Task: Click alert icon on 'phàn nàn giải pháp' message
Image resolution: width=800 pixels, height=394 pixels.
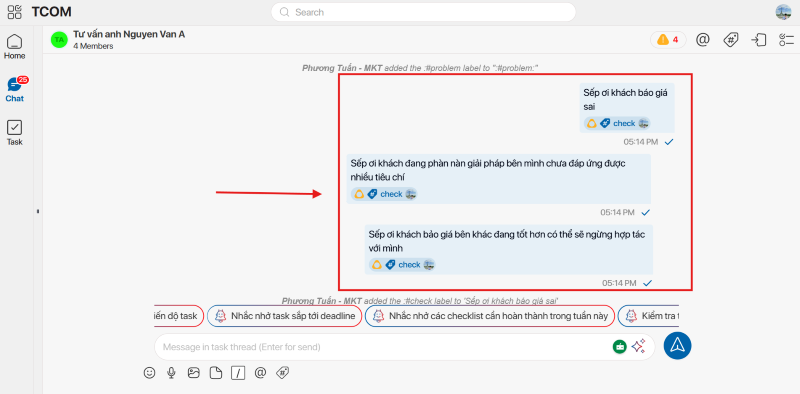Action: pos(359,194)
